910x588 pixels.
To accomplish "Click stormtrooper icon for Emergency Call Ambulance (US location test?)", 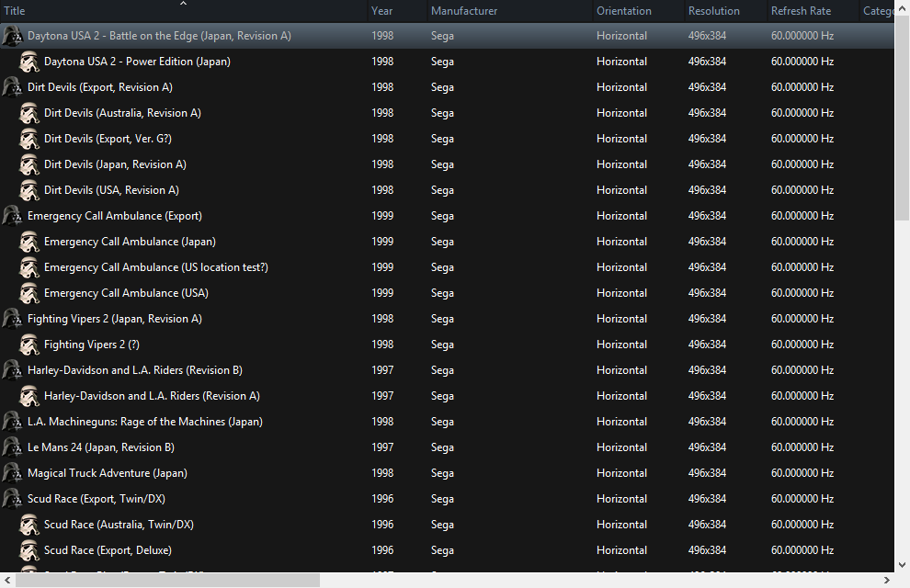I will [28, 267].
